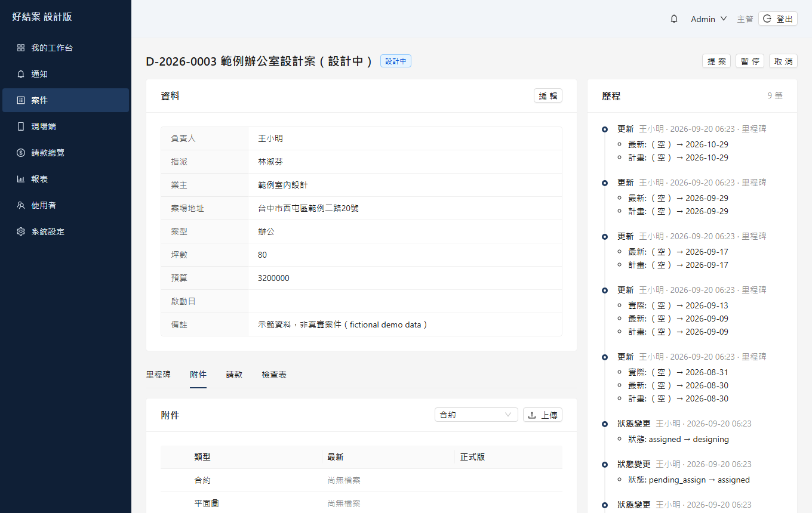Click the 歷程 panel heading
The height and width of the screenshot is (513, 812).
(611, 95)
